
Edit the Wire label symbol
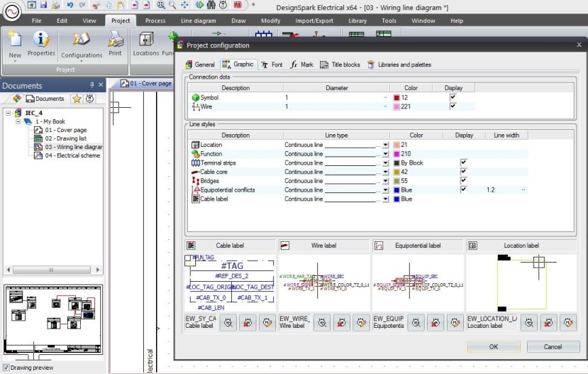361,323
